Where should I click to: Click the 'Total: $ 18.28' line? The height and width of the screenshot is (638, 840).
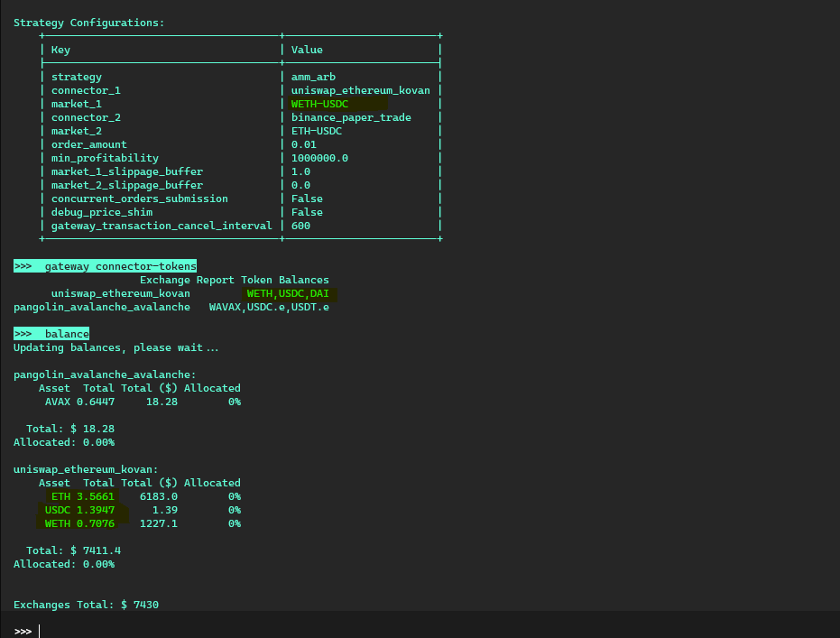click(x=70, y=429)
